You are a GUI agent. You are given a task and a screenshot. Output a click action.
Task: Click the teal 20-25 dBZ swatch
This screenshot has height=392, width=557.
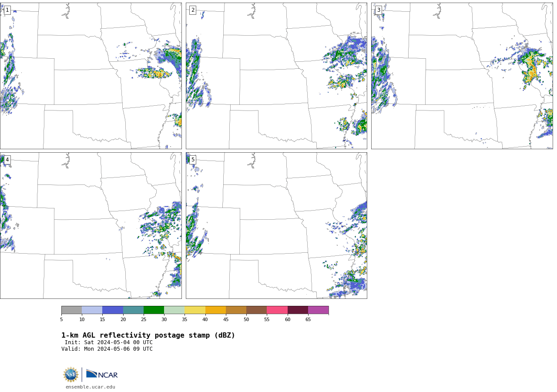click(x=133, y=310)
